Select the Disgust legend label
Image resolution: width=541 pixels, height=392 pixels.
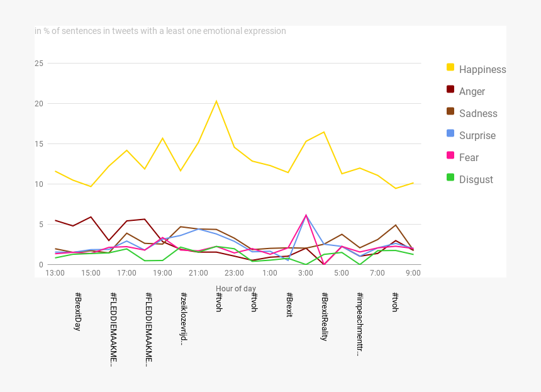tap(476, 179)
